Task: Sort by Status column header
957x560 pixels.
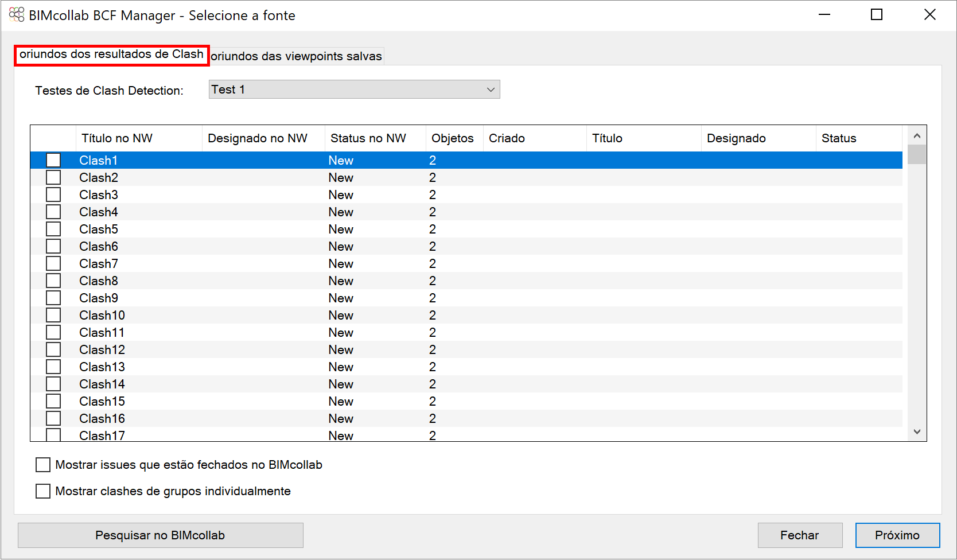Action: click(859, 138)
